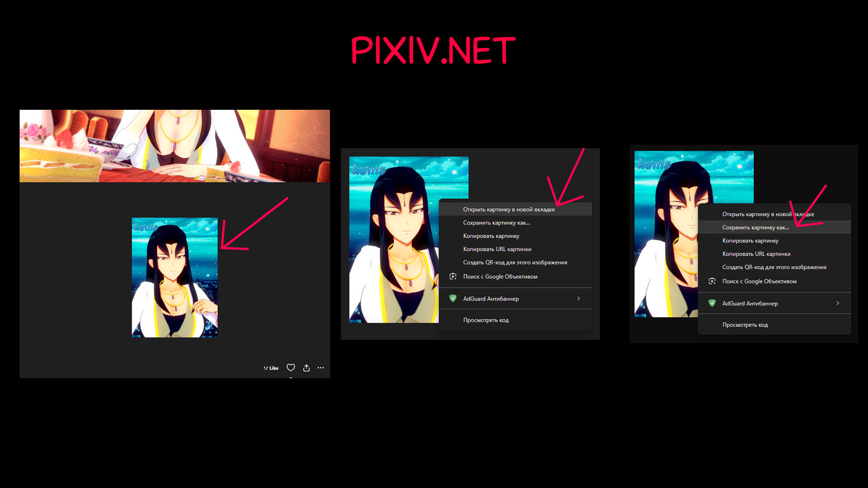Image resolution: width=868 pixels, height=488 pixels.
Task: Open the three-dots more options icon
Action: point(321,367)
